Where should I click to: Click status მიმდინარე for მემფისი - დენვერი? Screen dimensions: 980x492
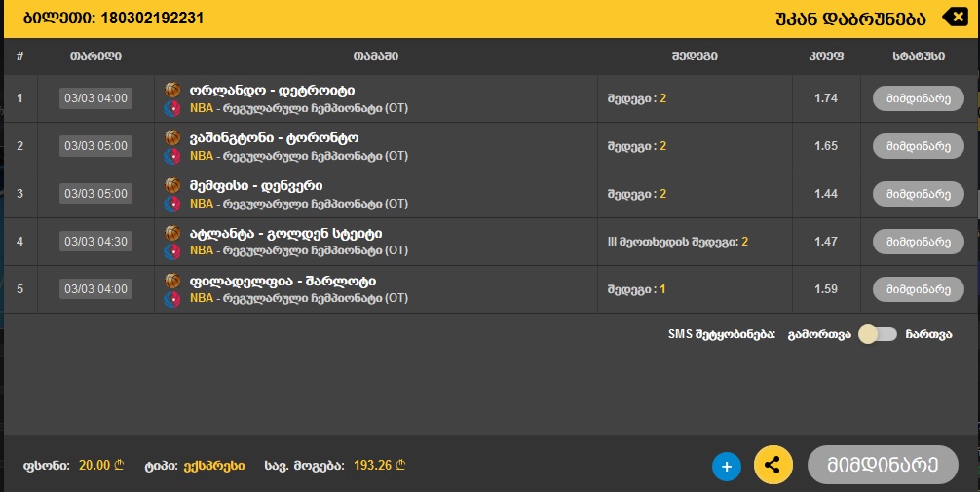(918, 194)
